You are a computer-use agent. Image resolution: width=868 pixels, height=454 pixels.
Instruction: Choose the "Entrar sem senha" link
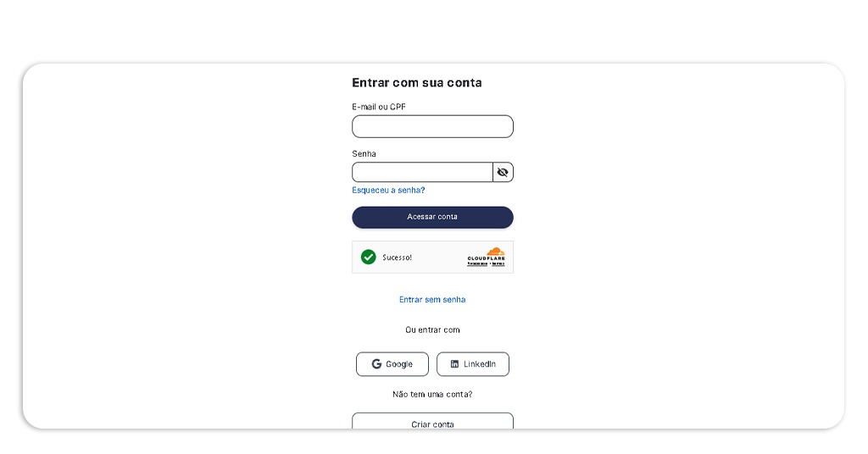(x=432, y=300)
